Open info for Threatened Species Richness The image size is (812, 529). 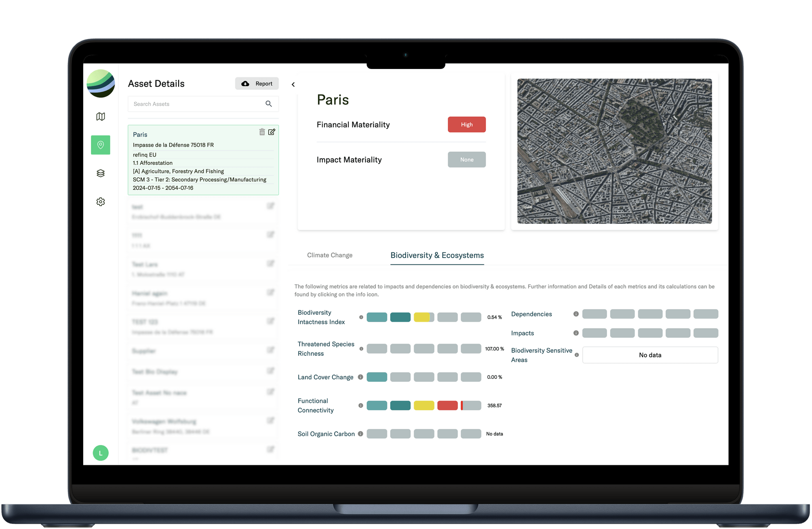click(x=361, y=349)
